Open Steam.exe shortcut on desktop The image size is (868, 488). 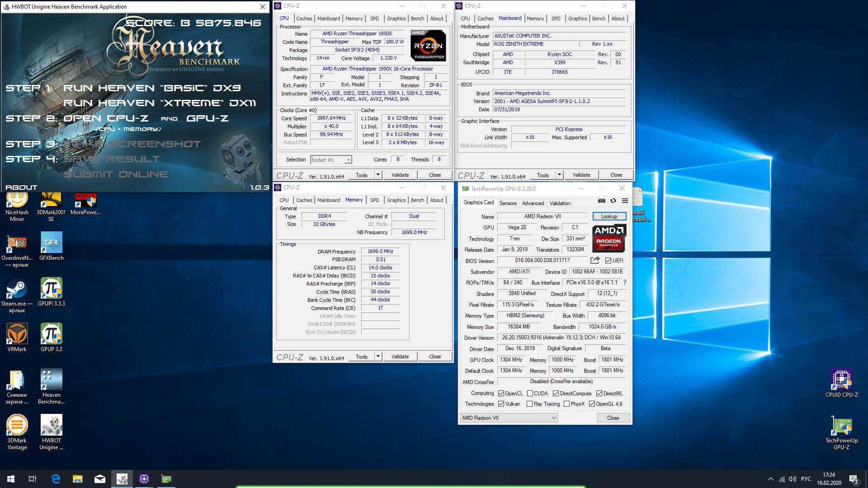tap(17, 296)
